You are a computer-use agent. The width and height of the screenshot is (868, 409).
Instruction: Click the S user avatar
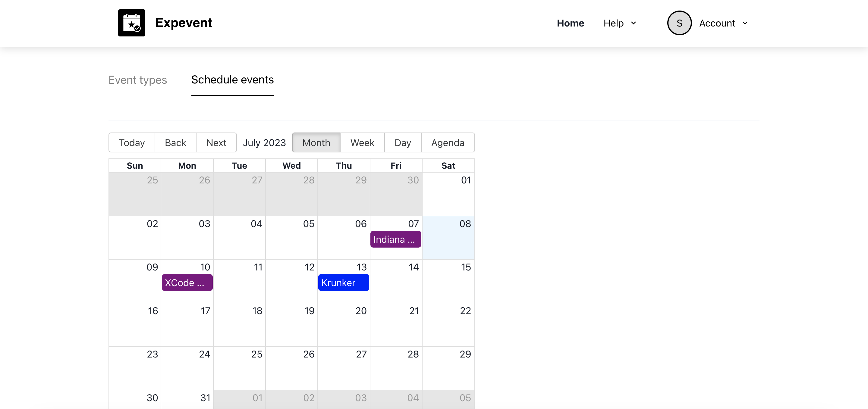(x=679, y=23)
